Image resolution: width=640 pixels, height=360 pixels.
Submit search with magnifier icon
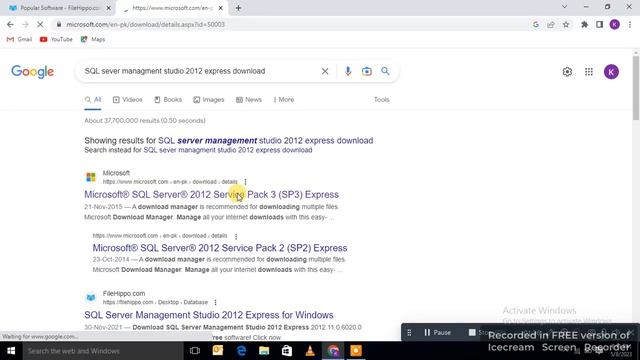pos(385,71)
